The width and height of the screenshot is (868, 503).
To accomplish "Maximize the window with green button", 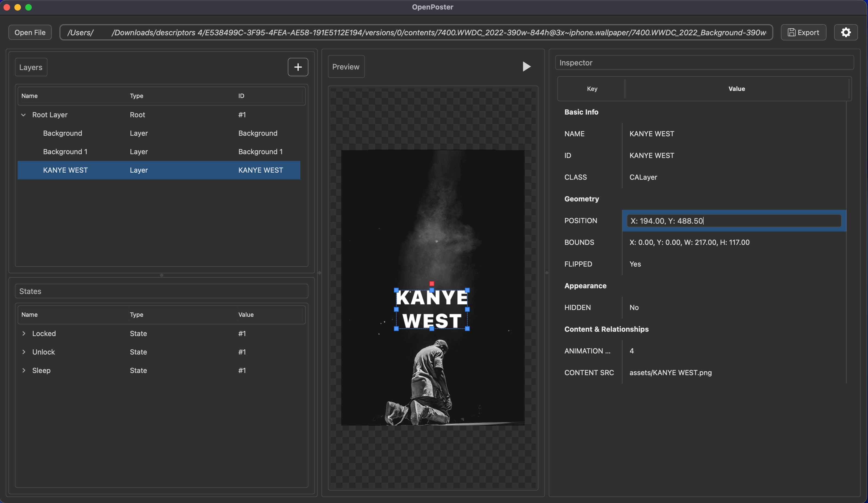I will pyautogui.click(x=28, y=7).
